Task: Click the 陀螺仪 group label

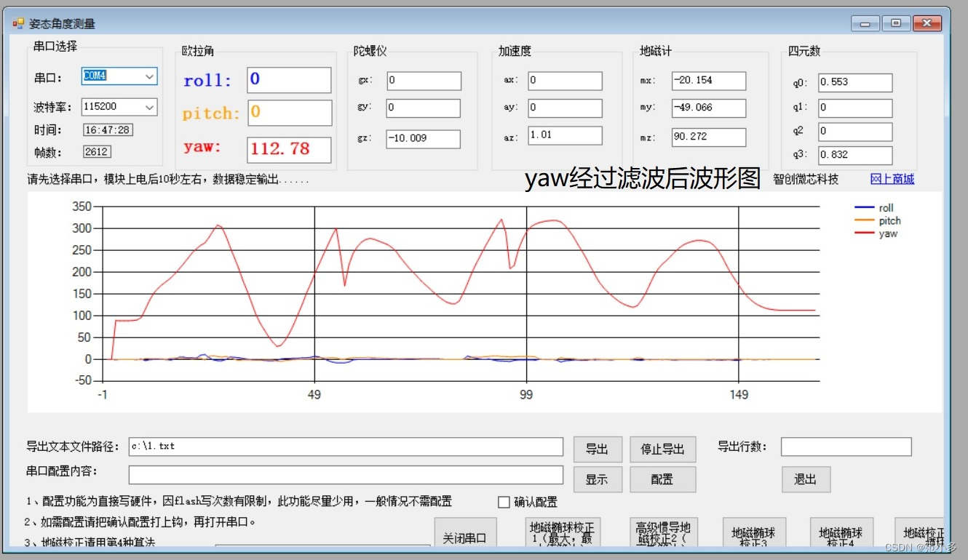Action: pyautogui.click(x=370, y=51)
